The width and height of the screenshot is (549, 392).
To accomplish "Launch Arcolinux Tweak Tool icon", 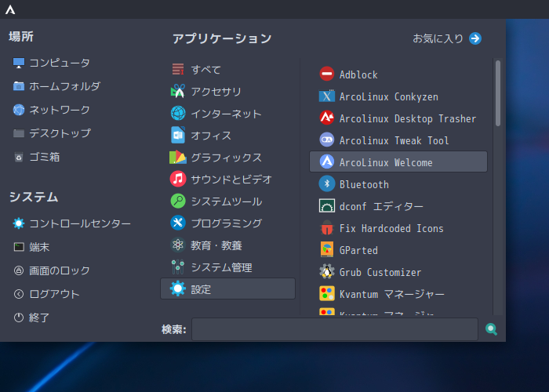I will click(x=327, y=140).
